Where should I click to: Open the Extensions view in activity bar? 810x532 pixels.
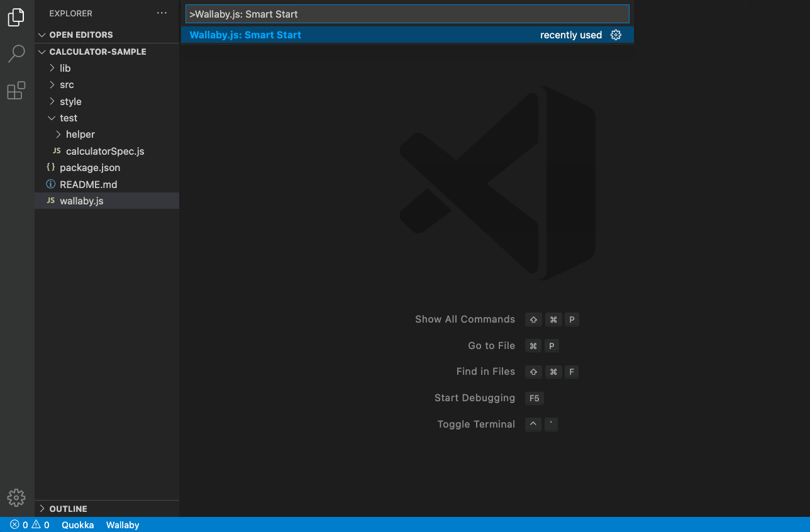[x=16, y=91]
